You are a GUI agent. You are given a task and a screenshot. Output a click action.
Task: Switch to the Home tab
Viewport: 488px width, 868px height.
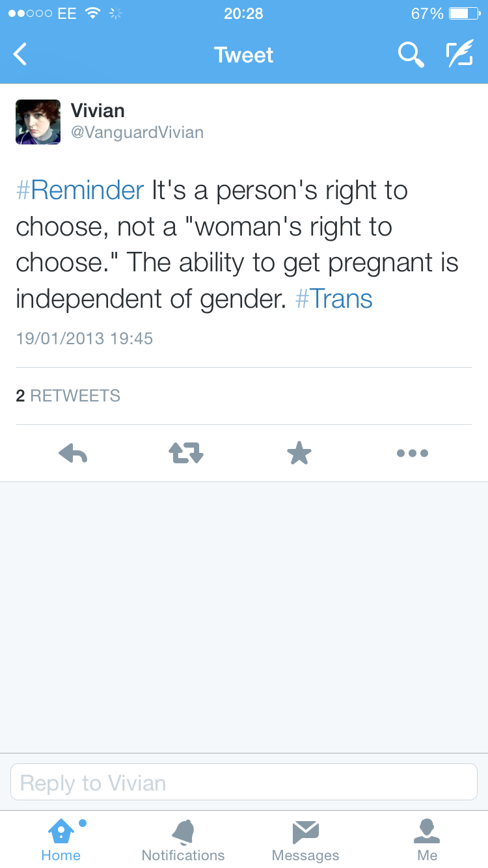coord(61,839)
